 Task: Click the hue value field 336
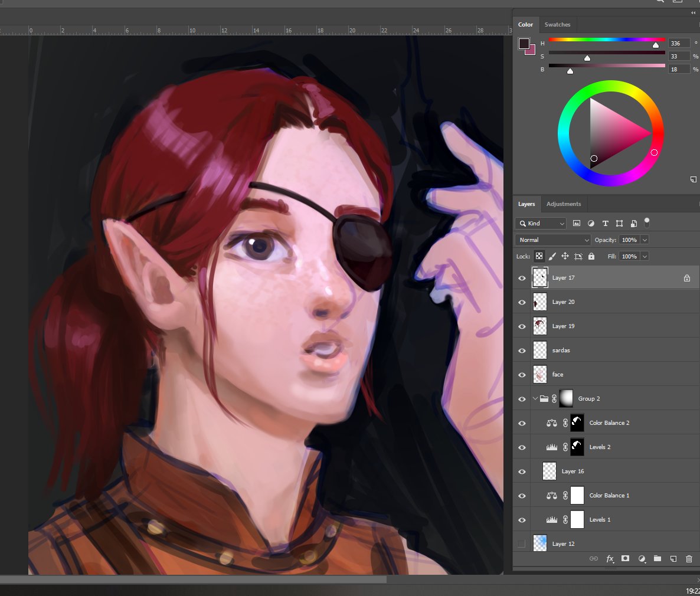click(x=679, y=43)
